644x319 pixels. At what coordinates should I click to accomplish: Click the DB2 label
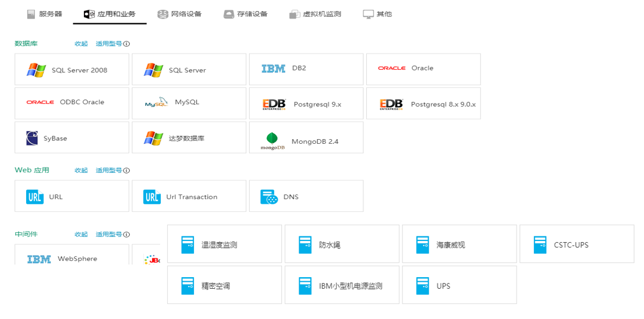(x=299, y=68)
